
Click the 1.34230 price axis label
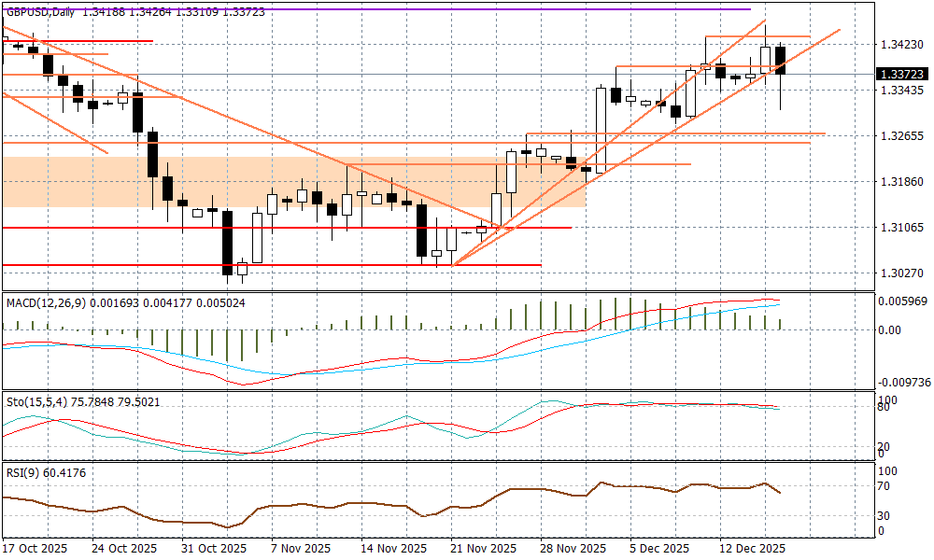point(901,44)
